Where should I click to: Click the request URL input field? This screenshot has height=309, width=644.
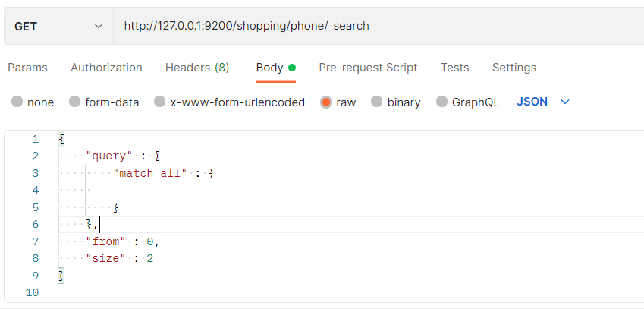[372, 27]
